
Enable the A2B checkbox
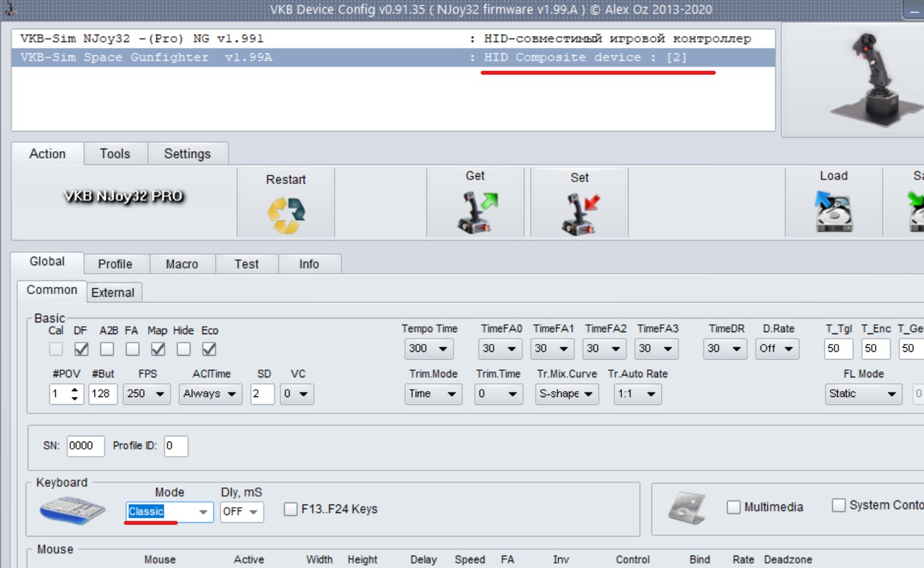(x=107, y=349)
